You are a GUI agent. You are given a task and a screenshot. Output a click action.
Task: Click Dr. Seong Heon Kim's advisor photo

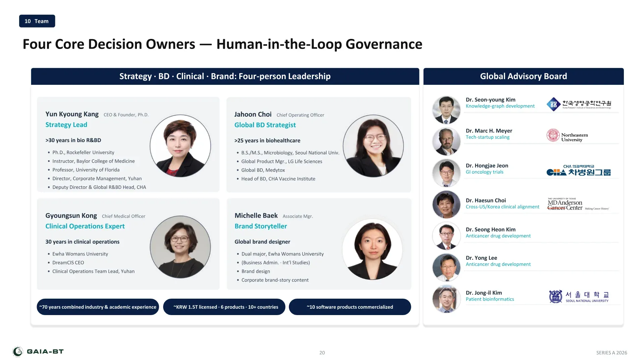tap(446, 236)
